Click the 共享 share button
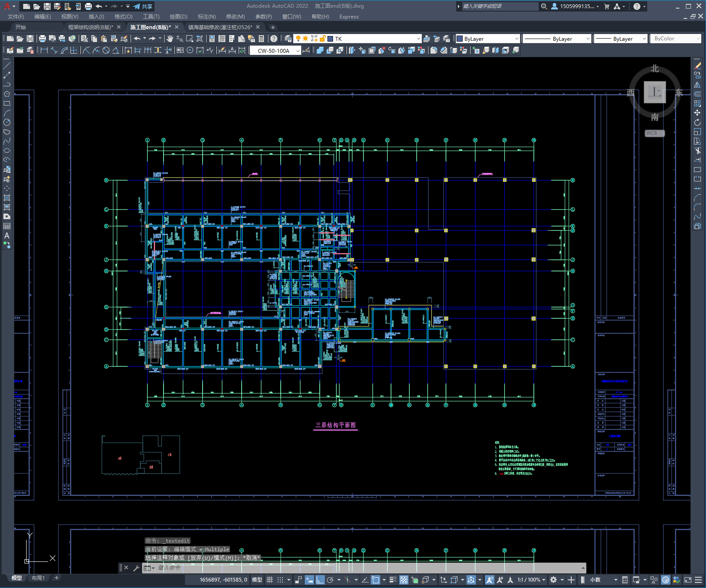The width and height of the screenshot is (706, 588). 143,6
